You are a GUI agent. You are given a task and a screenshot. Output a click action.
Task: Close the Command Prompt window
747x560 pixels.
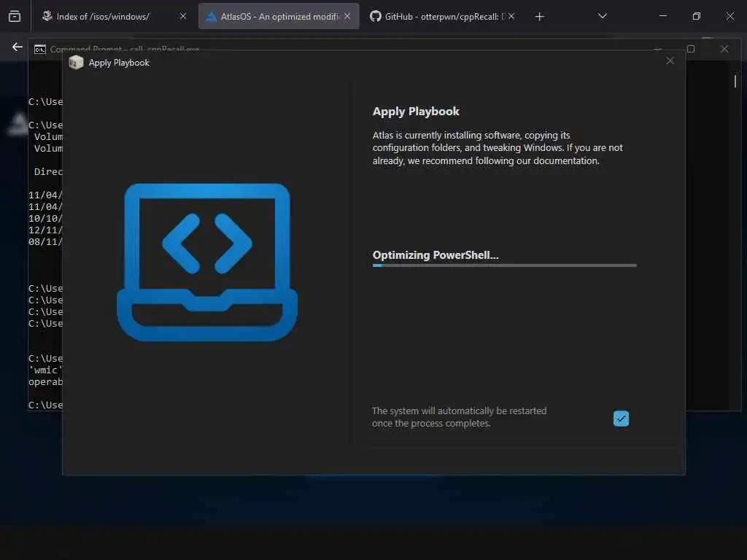(x=724, y=49)
